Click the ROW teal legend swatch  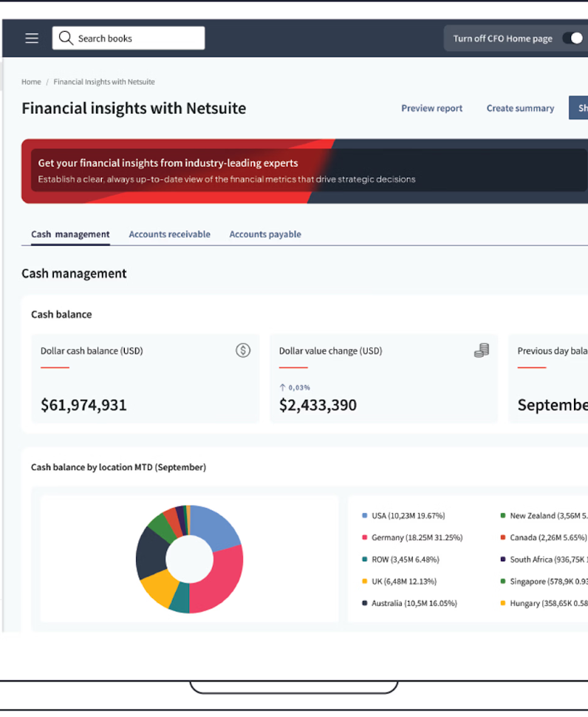pyautogui.click(x=365, y=560)
